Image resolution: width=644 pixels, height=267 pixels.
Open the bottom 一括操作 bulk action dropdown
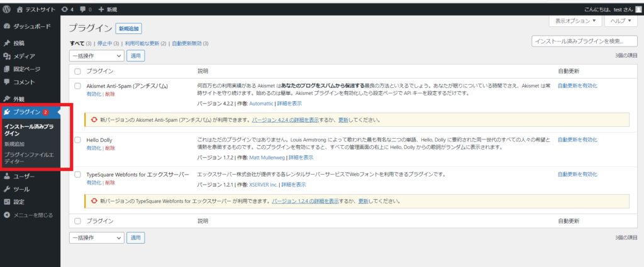tap(96, 237)
